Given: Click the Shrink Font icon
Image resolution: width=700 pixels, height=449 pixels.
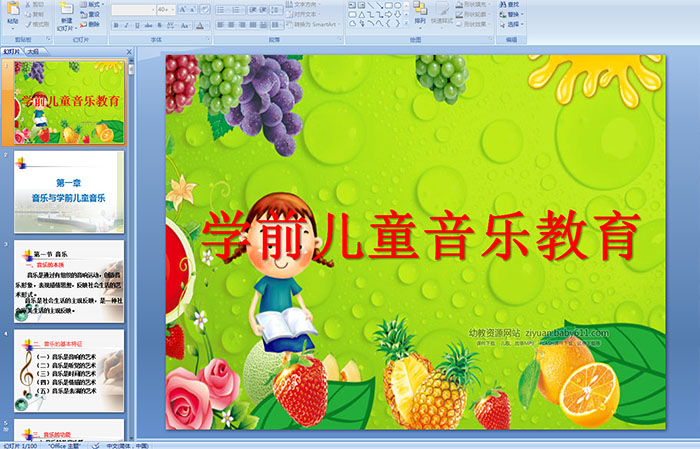Looking at the screenshot, I should point(192,10).
